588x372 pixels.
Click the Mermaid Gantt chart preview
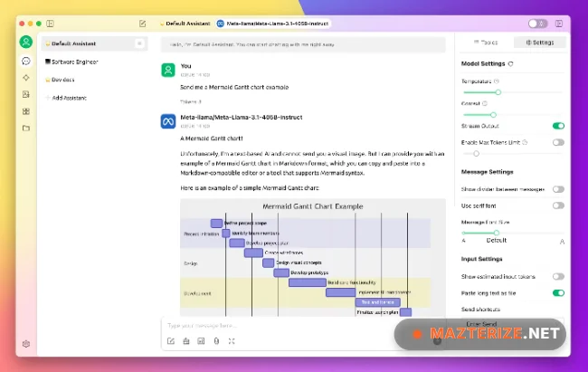click(313, 258)
